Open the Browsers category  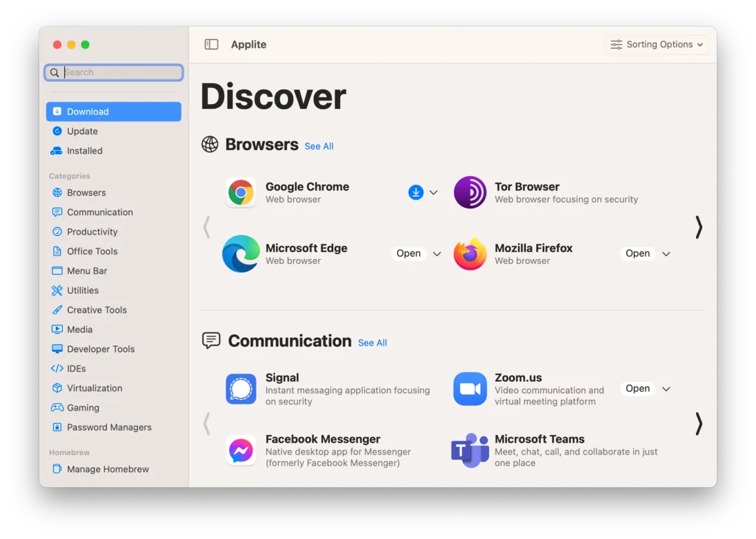click(x=86, y=192)
